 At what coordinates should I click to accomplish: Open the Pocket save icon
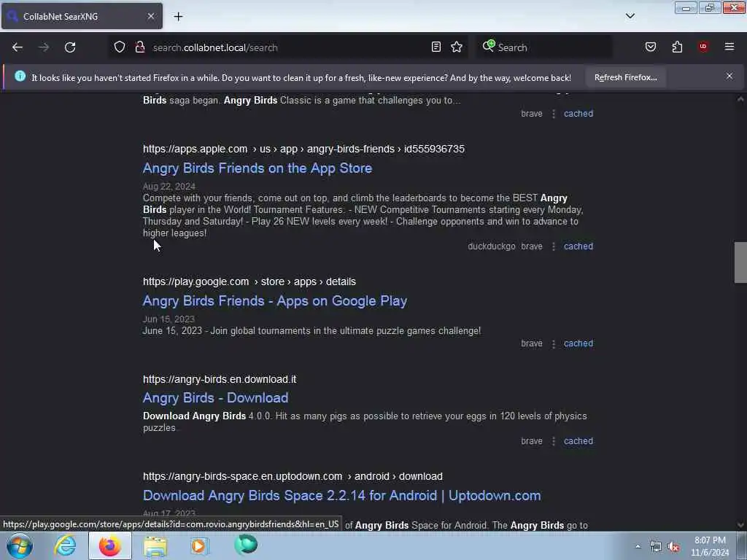point(651,47)
